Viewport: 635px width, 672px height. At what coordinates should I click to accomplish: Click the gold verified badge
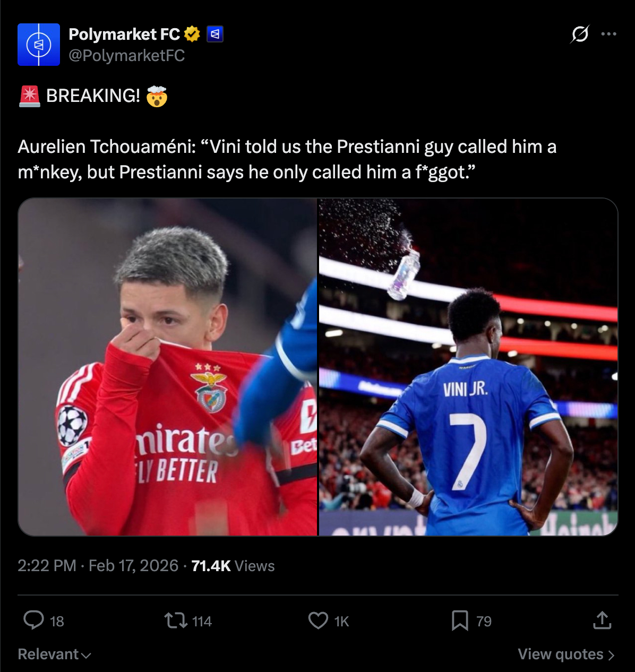[192, 35]
